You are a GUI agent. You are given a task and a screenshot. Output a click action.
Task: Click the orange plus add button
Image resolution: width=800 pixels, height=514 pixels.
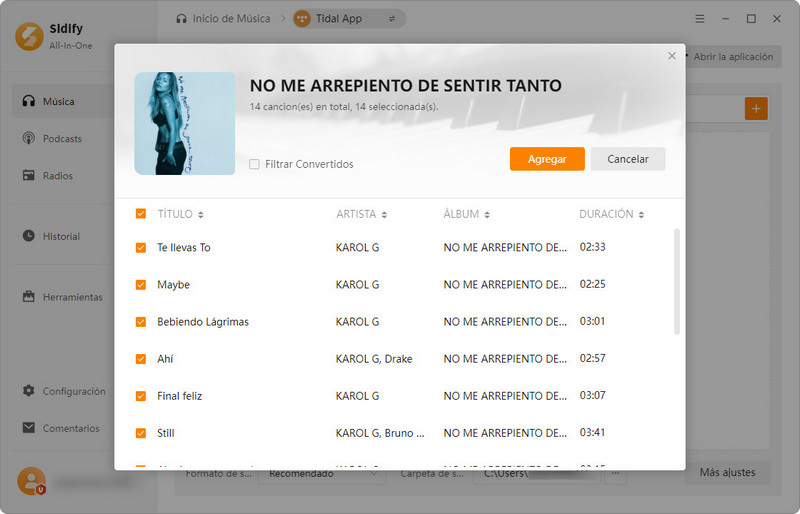(x=756, y=109)
